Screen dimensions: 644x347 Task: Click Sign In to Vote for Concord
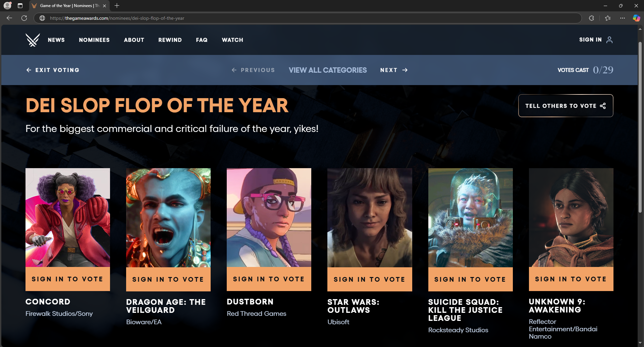pyautogui.click(x=68, y=279)
